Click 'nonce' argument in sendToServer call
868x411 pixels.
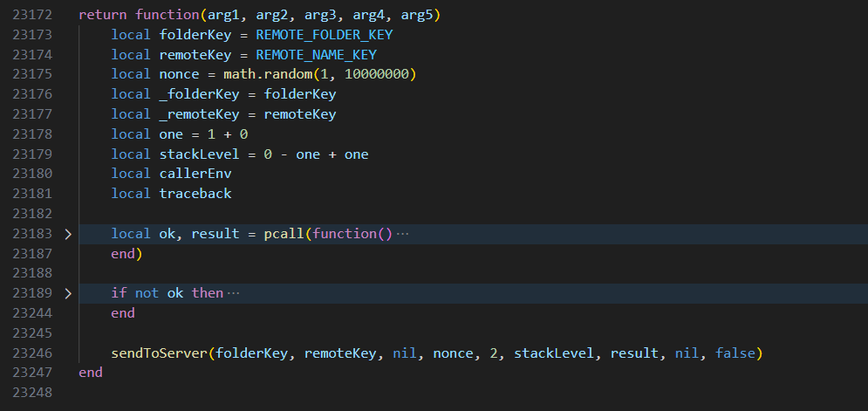point(453,353)
